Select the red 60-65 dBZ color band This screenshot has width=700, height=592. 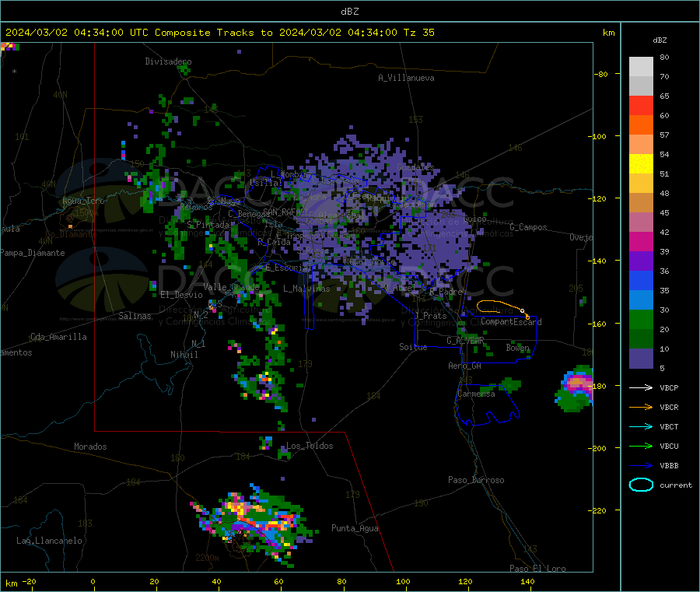641,105
